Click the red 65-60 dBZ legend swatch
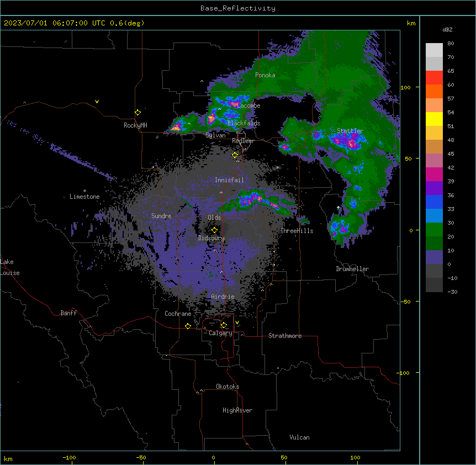The height and width of the screenshot is (465, 476). [434, 78]
